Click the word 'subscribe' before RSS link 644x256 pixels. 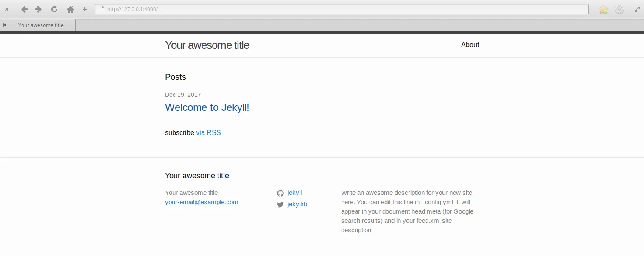click(179, 132)
